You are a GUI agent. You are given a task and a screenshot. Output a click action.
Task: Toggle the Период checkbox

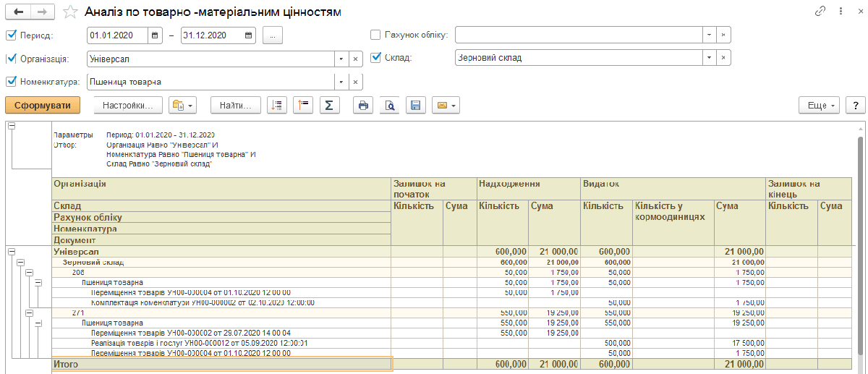[x=11, y=35]
